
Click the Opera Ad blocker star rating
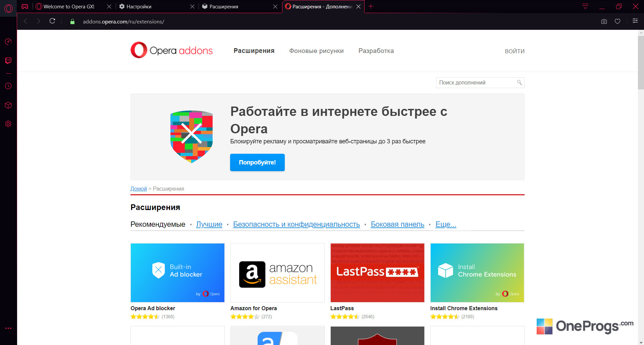[x=145, y=317]
